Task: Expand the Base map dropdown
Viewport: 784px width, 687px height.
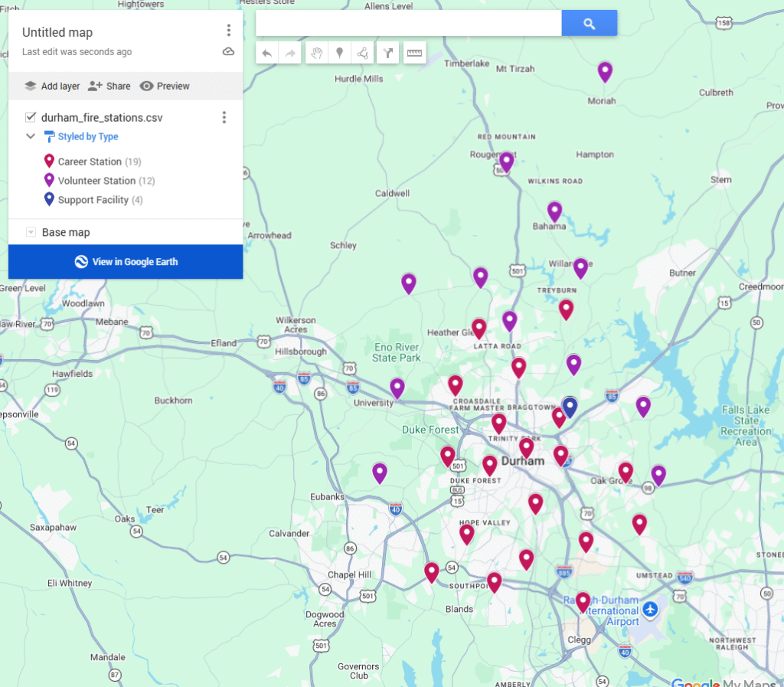Action: (31, 232)
